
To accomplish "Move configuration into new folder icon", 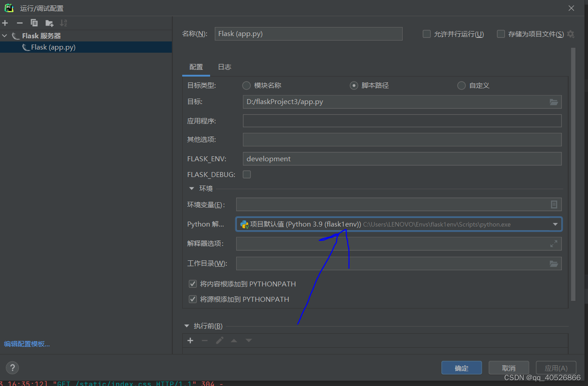I will tap(49, 23).
